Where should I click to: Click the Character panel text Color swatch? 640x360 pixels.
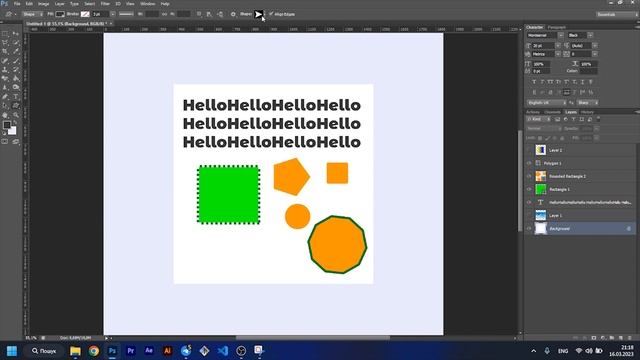589,71
